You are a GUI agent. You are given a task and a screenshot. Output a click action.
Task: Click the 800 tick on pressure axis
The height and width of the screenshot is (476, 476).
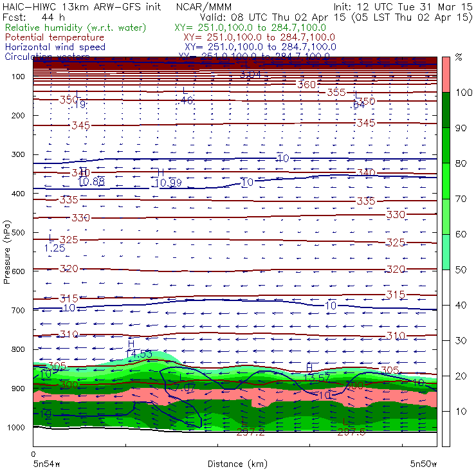pyautogui.click(x=18, y=349)
